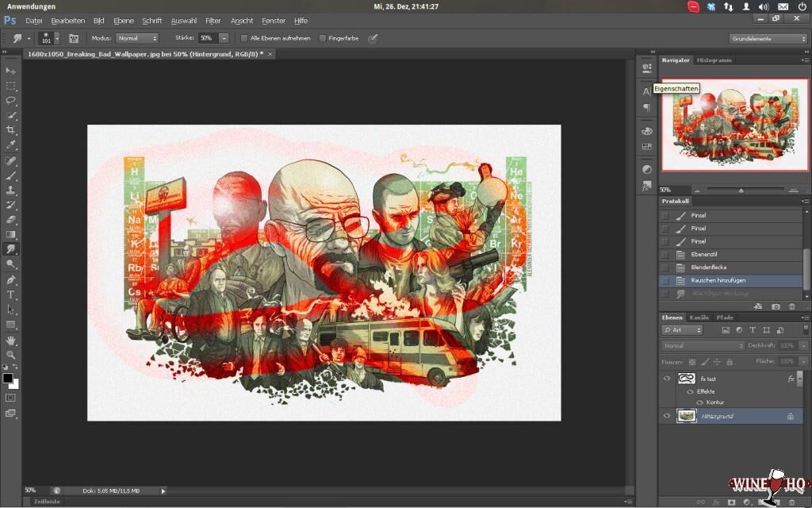Select the Healing Brush tool

point(11,160)
